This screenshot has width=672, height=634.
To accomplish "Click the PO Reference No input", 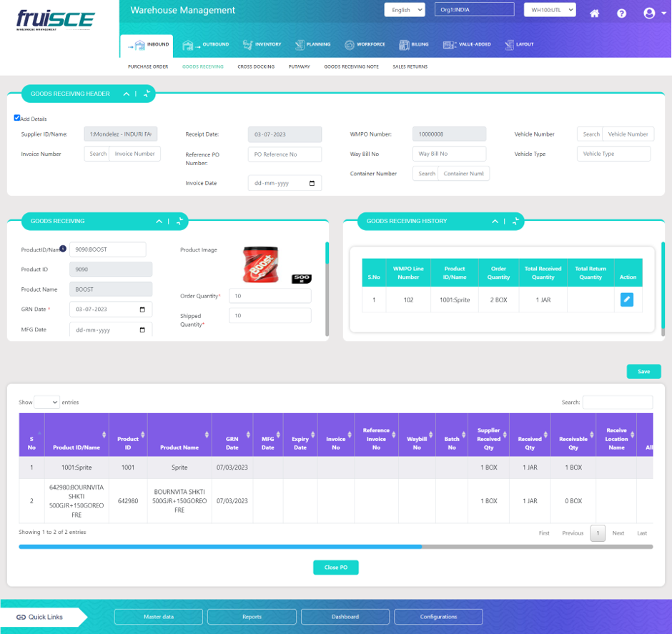I will click(285, 154).
